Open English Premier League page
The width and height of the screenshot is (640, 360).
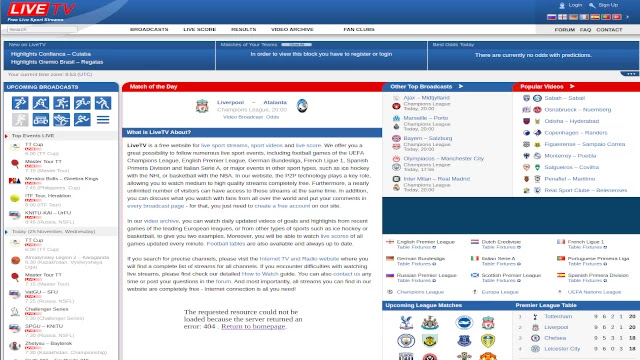pyautogui.click(x=425, y=242)
